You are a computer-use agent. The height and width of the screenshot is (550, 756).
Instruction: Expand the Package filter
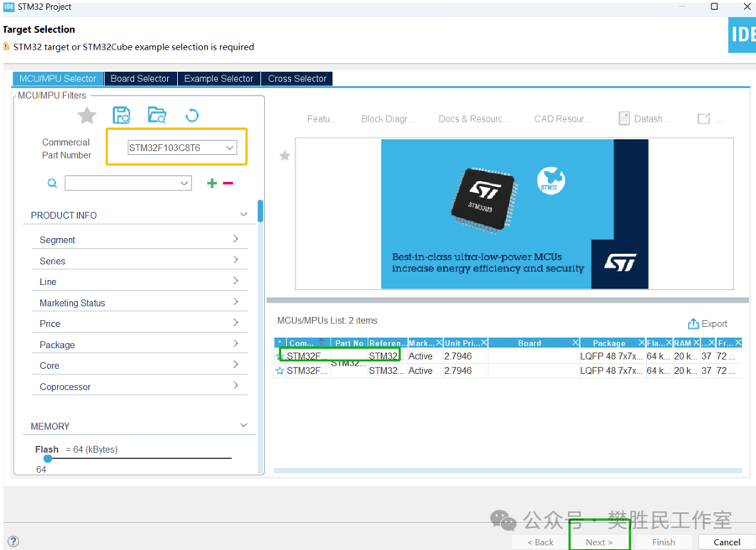(236, 344)
